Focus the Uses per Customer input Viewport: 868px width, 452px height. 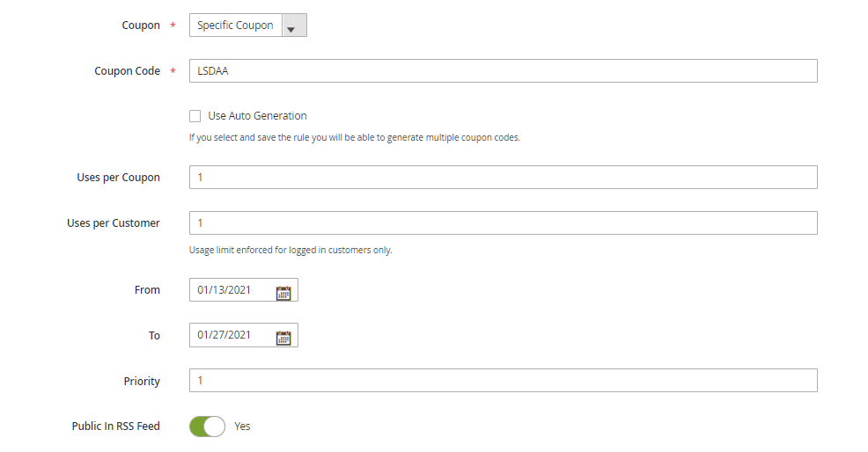(x=503, y=223)
